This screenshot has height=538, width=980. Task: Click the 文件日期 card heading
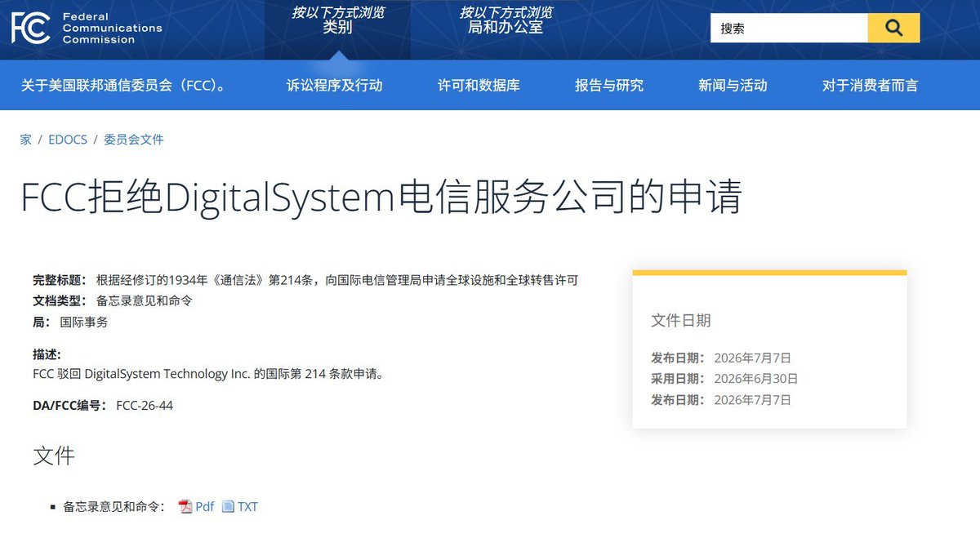pos(681,320)
